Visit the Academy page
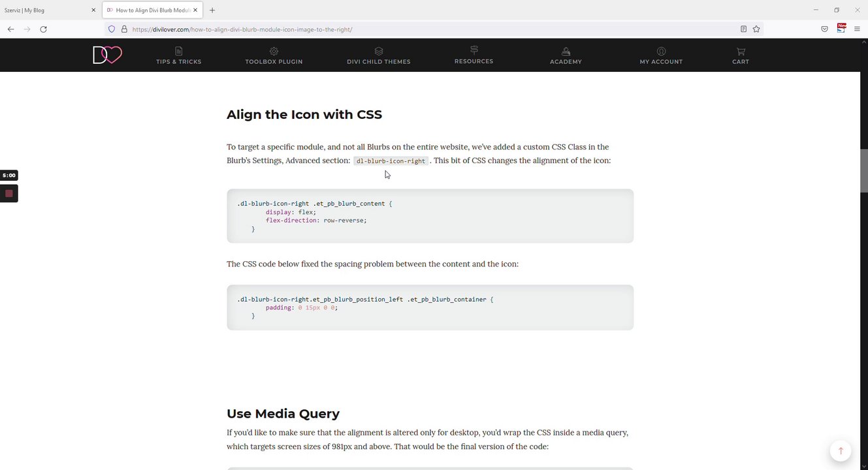The width and height of the screenshot is (868, 470). point(566,56)
